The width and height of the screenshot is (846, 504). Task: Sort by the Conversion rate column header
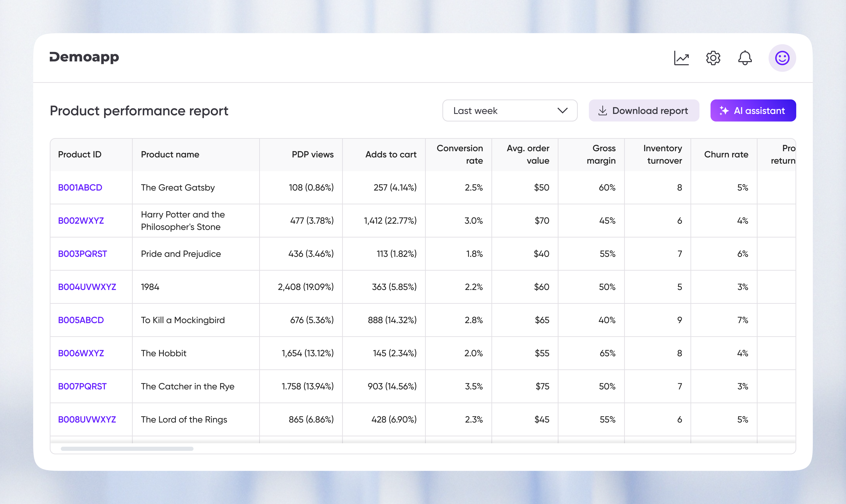460,154
